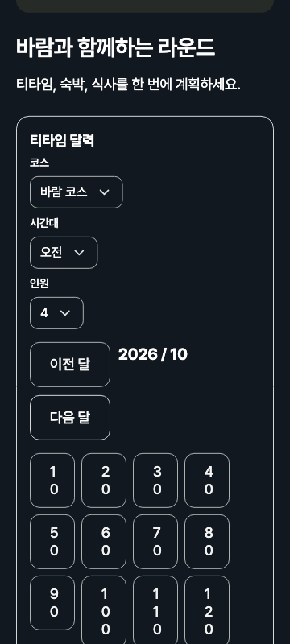
Task: Select day 5 in the calendar
Action: pos(52,542)
